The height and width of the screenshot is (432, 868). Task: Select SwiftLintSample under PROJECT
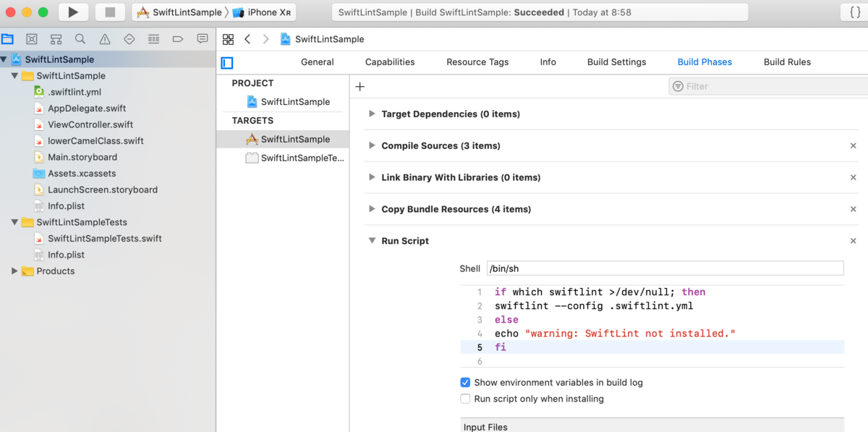[288, 102]
